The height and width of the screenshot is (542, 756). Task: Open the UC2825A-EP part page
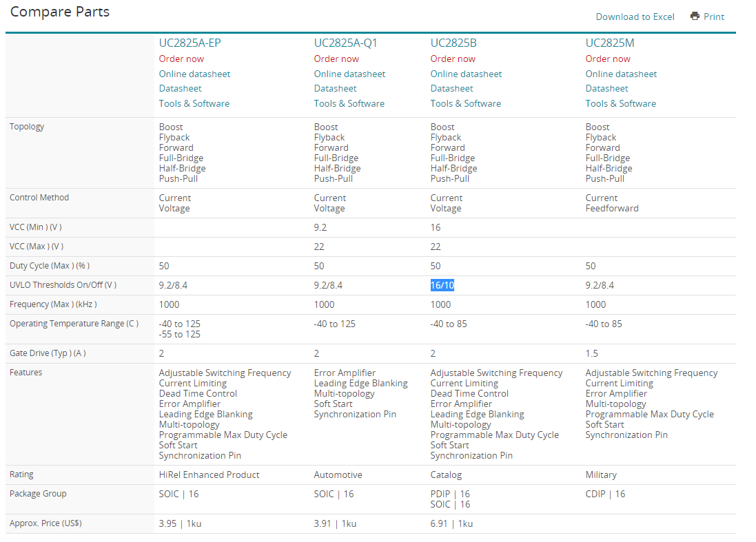(190, 43)
